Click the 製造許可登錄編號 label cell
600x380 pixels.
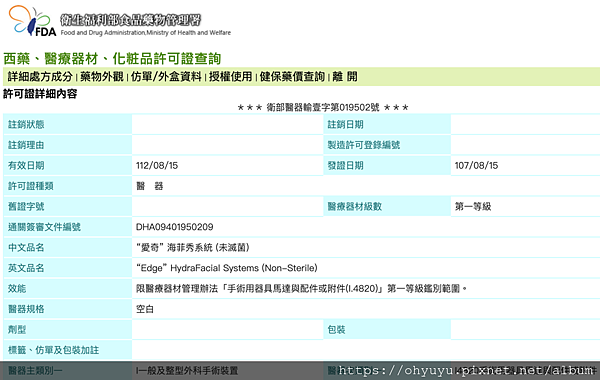coord(387,145)
